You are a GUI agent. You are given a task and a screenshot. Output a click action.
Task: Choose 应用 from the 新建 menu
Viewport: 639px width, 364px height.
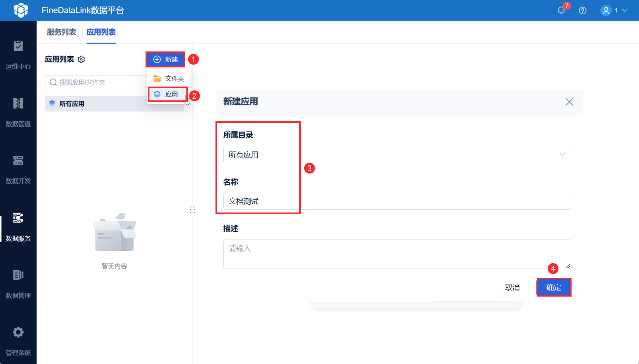click(x=168, y=94)
